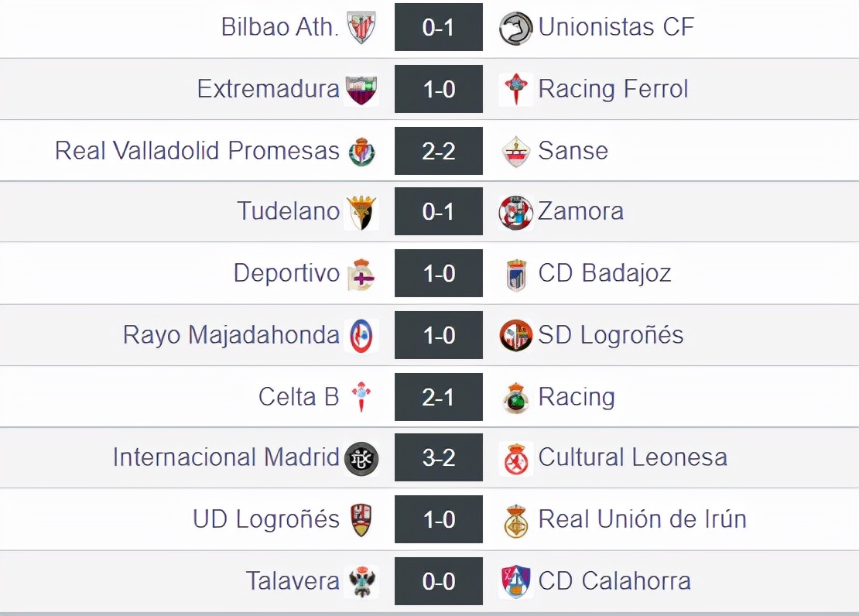Open the Celta B team link

click(x=299, y=397)
